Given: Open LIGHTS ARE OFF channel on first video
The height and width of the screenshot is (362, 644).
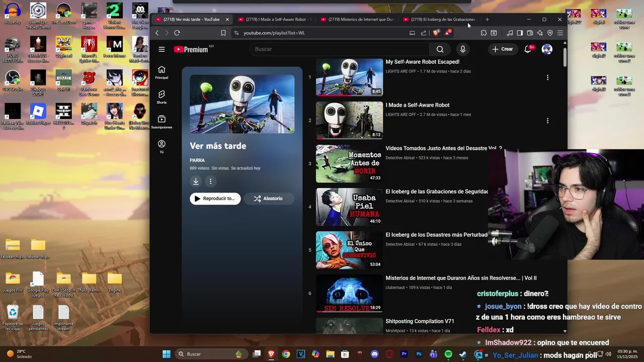Looking at the screenshot, I should (x=401, y=71).
